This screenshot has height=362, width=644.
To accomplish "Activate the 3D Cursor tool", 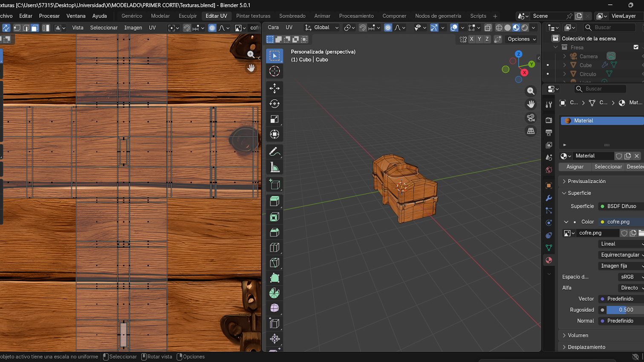I will tap(274, 71).
